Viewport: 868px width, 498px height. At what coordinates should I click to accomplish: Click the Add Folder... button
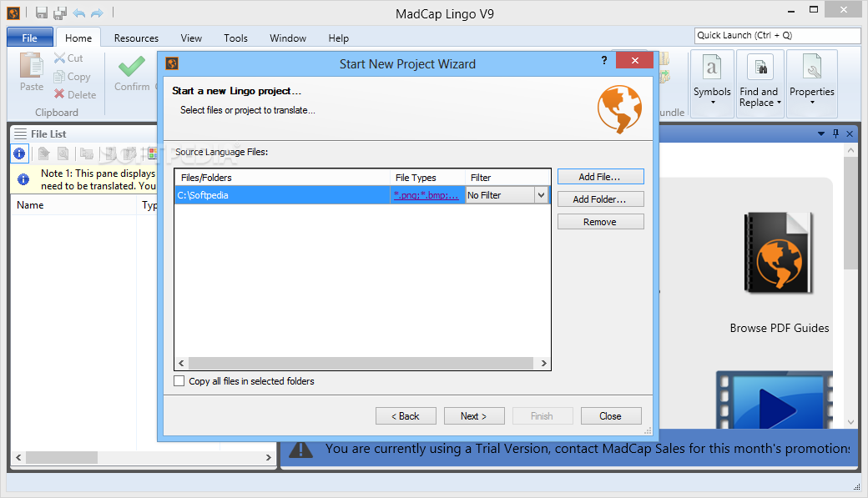coord(600,199)
